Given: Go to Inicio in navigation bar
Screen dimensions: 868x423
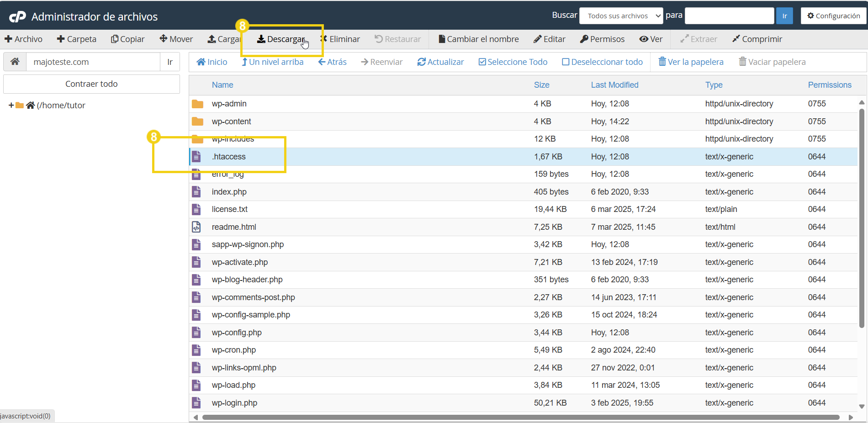Looking at the screenshot, I should point(212,62).
